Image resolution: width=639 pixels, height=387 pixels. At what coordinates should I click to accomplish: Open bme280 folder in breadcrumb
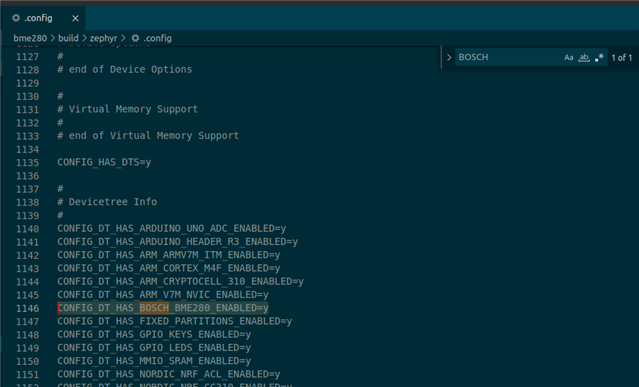(x=30, y=38)
